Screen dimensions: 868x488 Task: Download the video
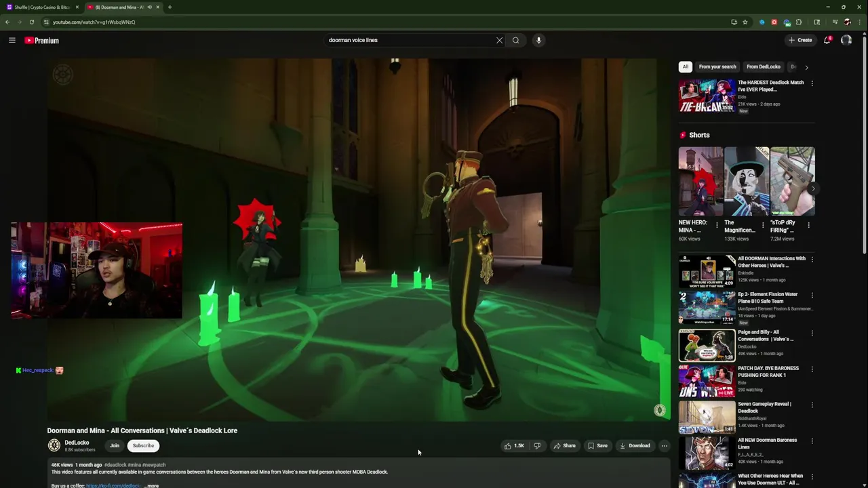coord(635,446)
